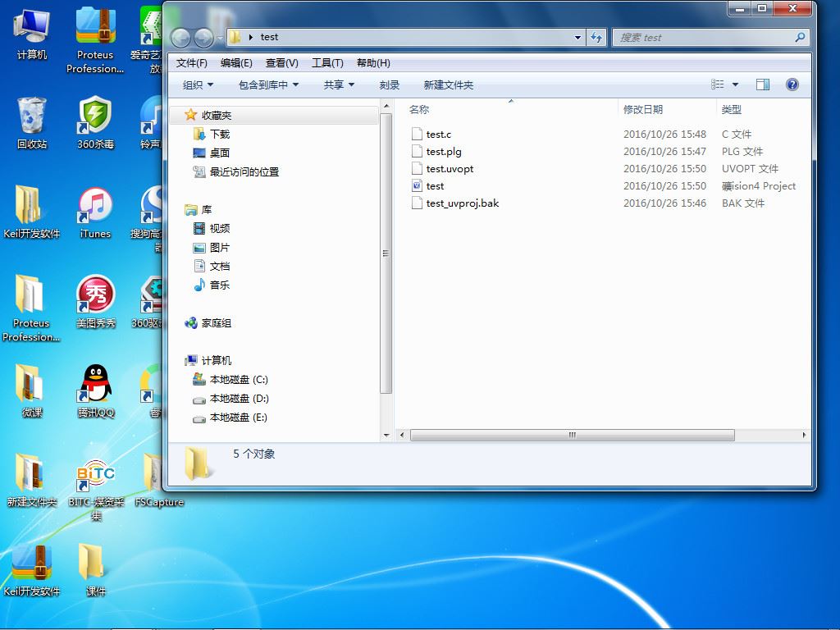840x630 pixels.
Task: Click the search magnifier icon
Action: [800, 38]
